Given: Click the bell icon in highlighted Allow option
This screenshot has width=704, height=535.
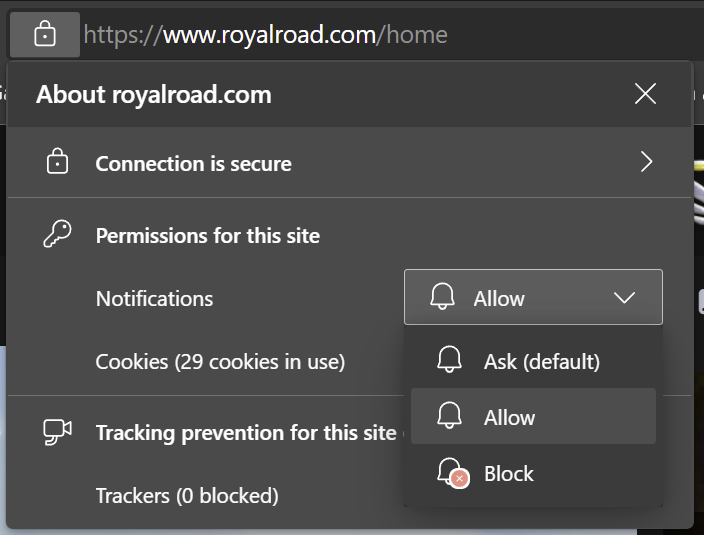Looking at the screenshot, I should tap(449, 415).
